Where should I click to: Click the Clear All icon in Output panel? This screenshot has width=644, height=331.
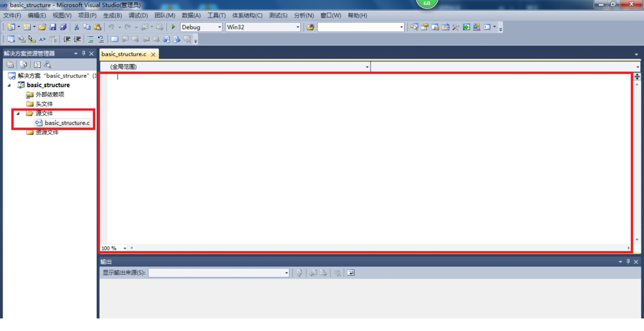tap(337, 273)
